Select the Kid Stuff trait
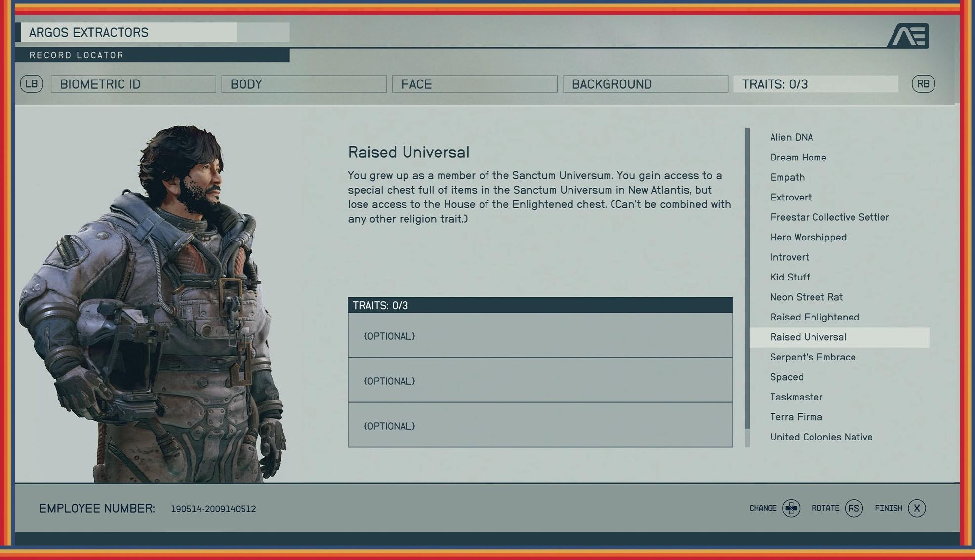Image resolution: width=975 pixels, height=560 pixels. click(790, 277)
